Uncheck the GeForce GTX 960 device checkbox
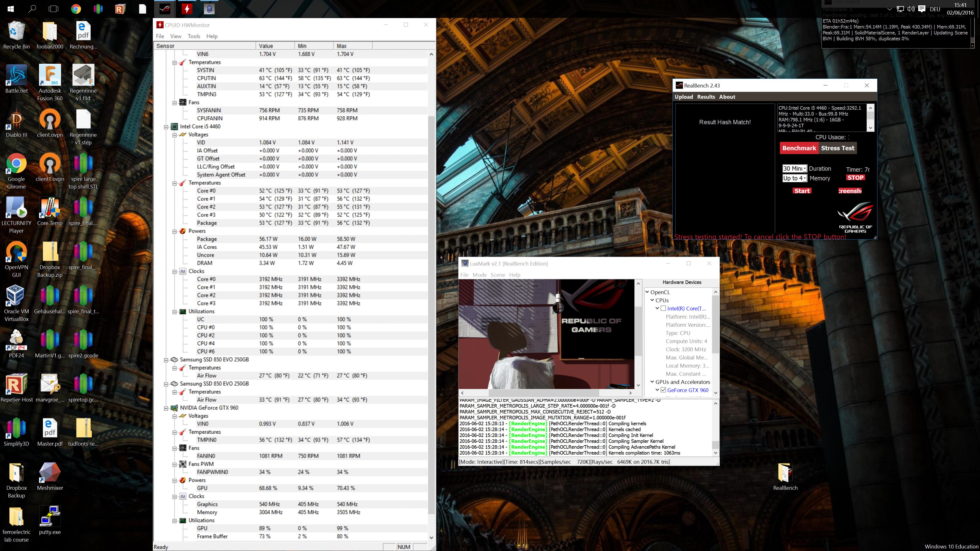Image resolution: width=980 pixels, height=551 pixels. (663, 390)
